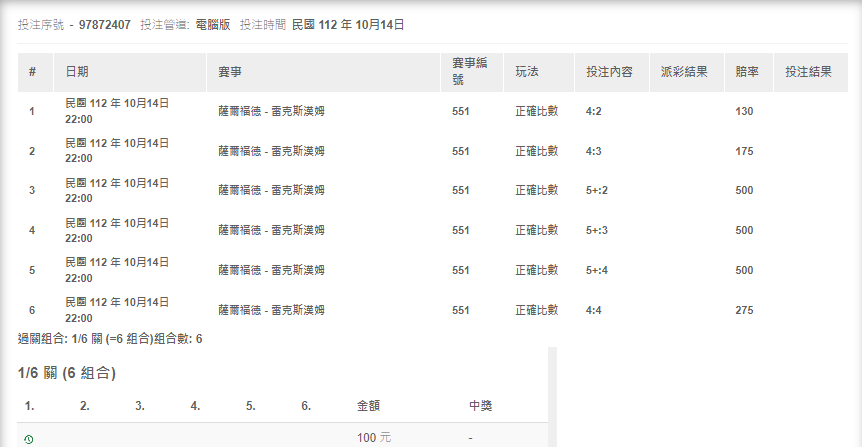Select the 4:4 bet content cell

[x=594, y=310]
